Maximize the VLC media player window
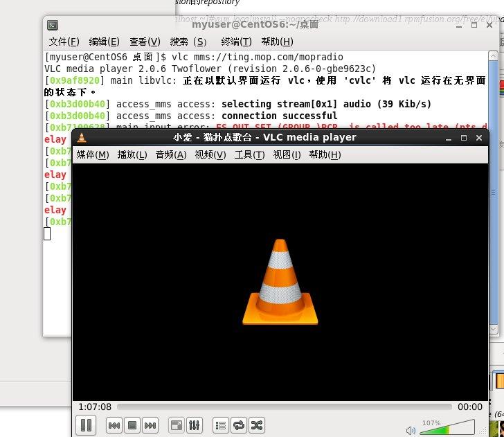The width and height of the screenshot is (504, 437). click(464, 138)
